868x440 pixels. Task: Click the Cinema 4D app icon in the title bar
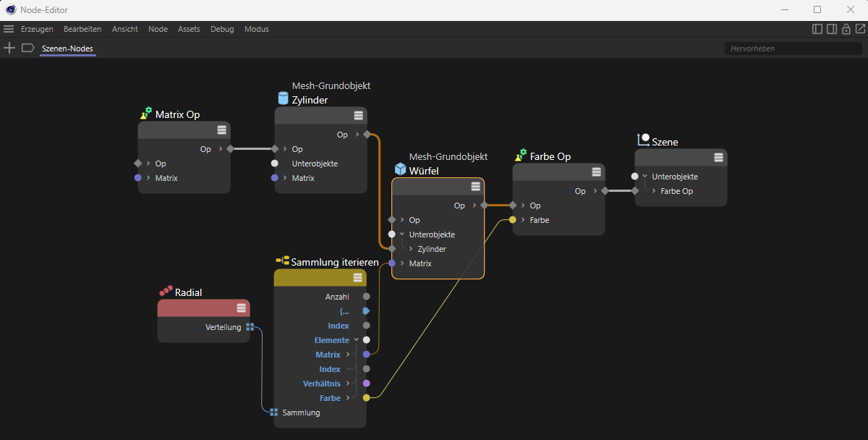pyautogui.click(x=10, y=9)
